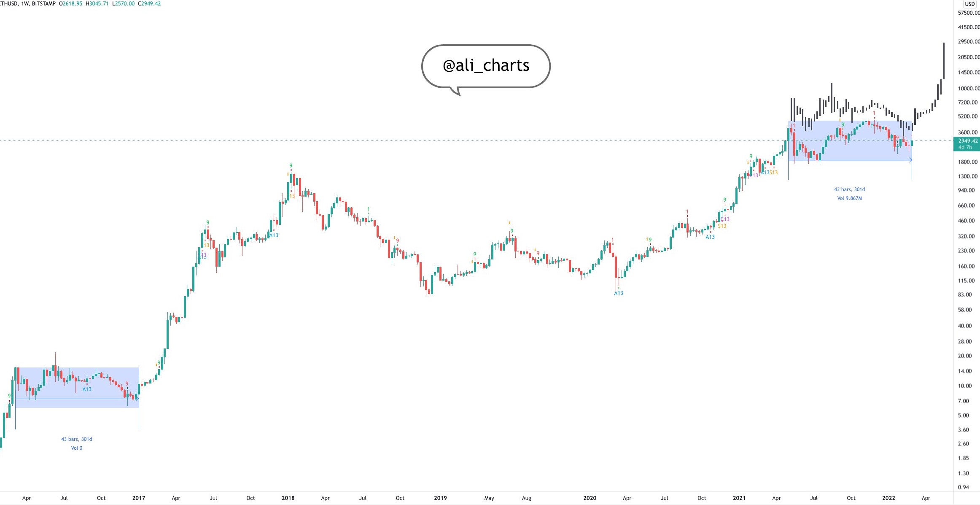Viewport: 980px width, 505px height.
Task: Select the blue 2016 date range box
Action: pyautogui.click(x=77, y=387)
